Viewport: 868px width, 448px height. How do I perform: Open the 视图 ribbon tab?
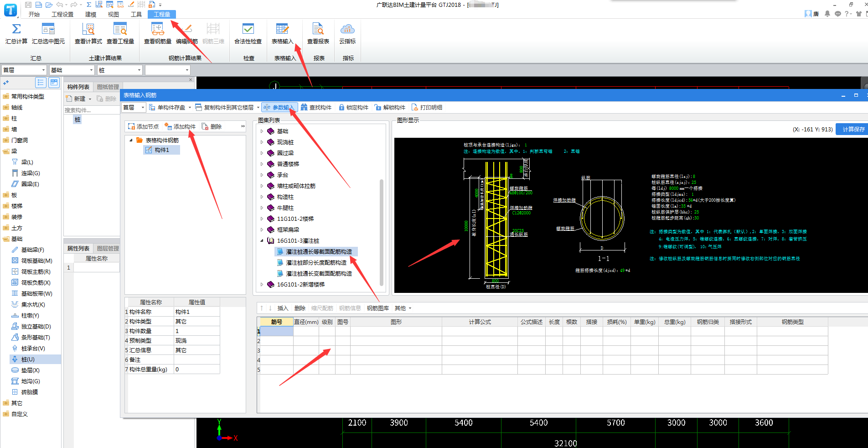[114, 14]
